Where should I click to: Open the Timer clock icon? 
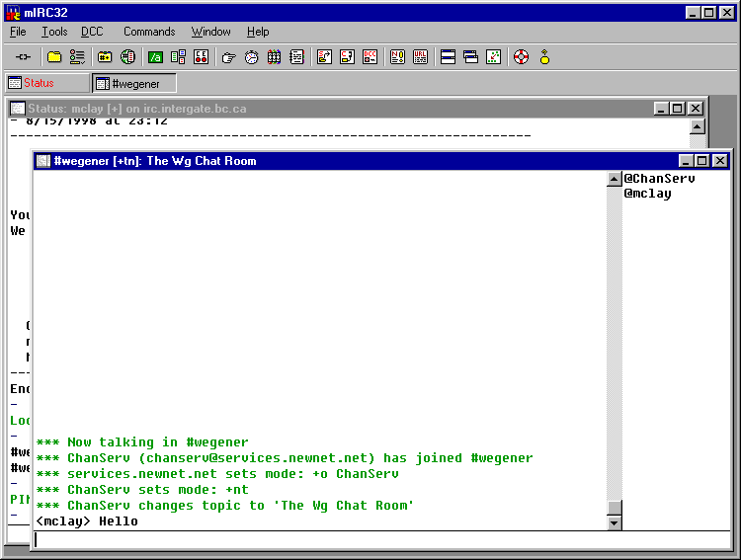pyautogui.click(x=251, y=57)
